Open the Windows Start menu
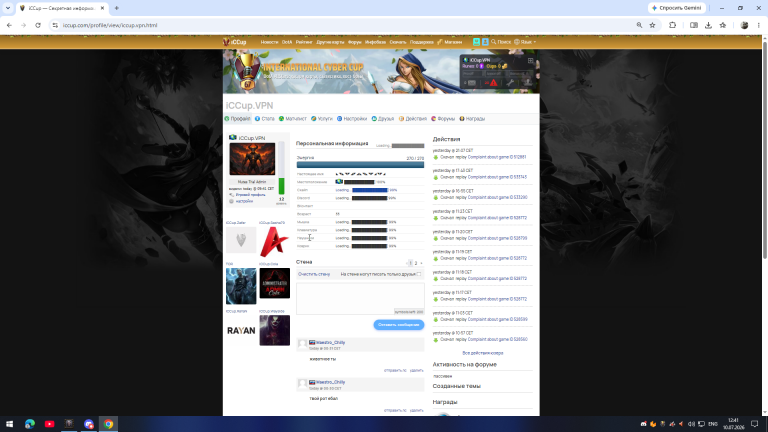 pos(9,424)
